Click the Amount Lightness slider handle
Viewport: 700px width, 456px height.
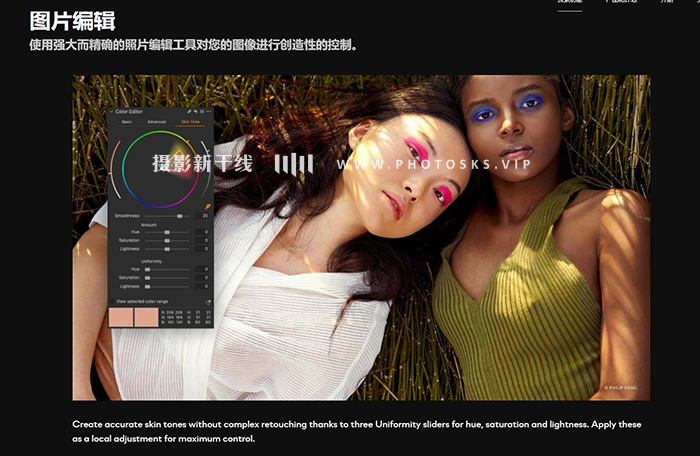tap(167, 249)
